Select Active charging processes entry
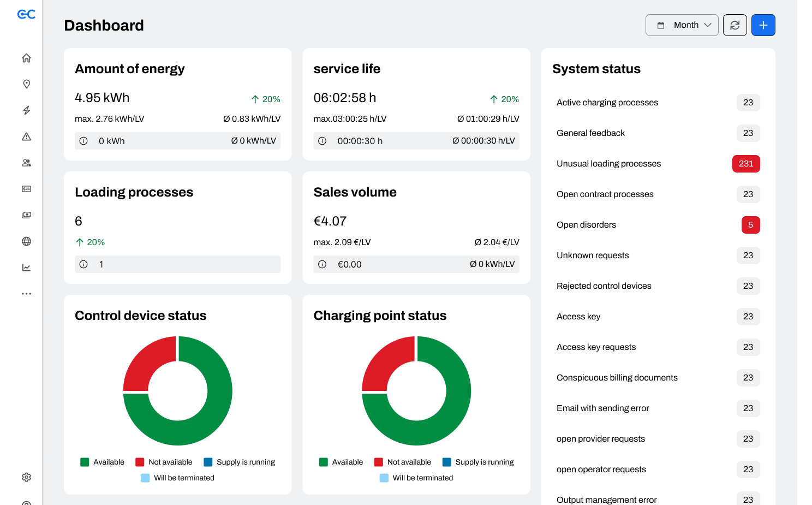 (658, 103)
